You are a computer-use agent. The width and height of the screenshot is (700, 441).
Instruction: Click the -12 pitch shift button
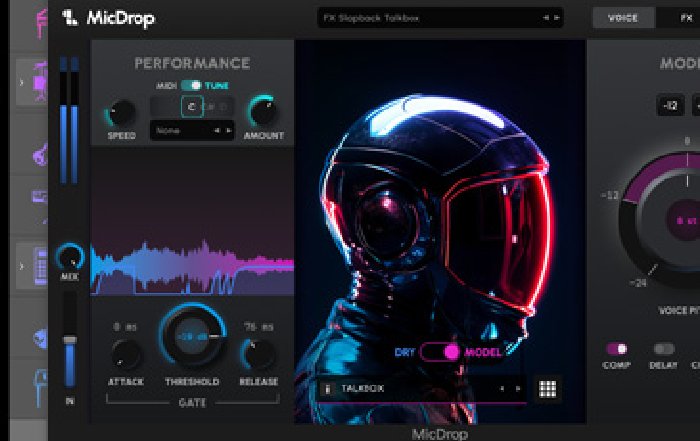[x=670, y=105]
